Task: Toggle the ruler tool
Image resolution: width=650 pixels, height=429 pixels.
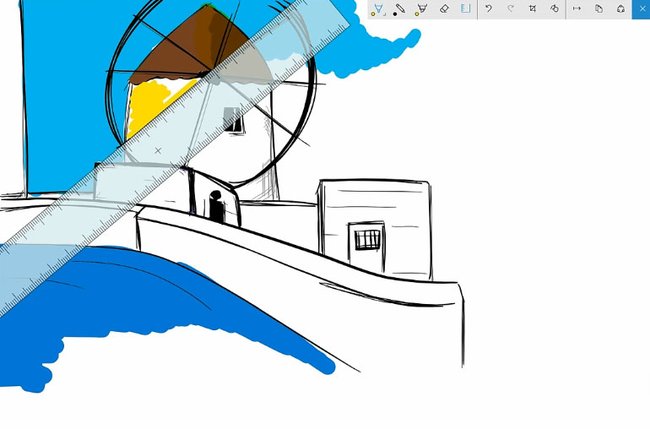Action: click(466, 9)
